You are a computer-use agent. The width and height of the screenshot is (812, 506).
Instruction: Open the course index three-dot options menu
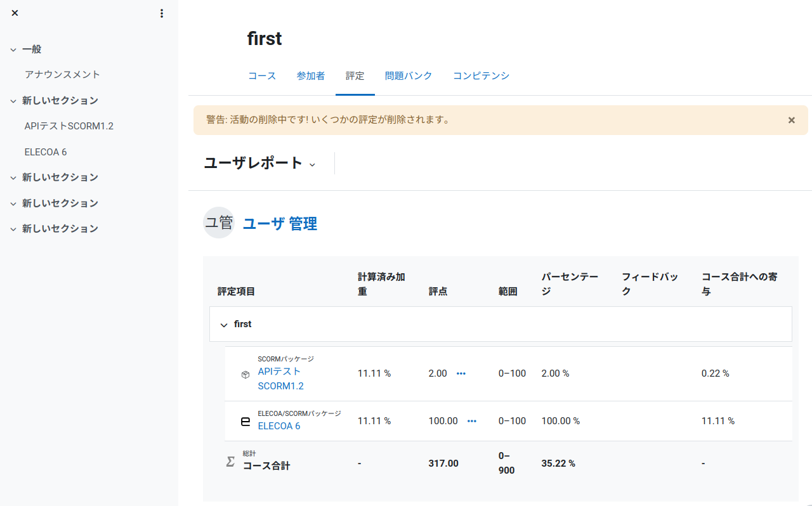pos(162,13)
